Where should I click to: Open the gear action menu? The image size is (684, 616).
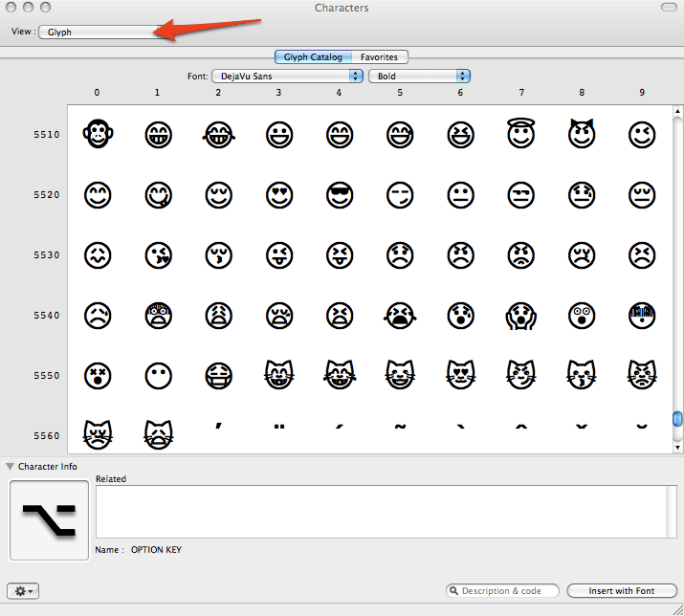coord(23,591)
